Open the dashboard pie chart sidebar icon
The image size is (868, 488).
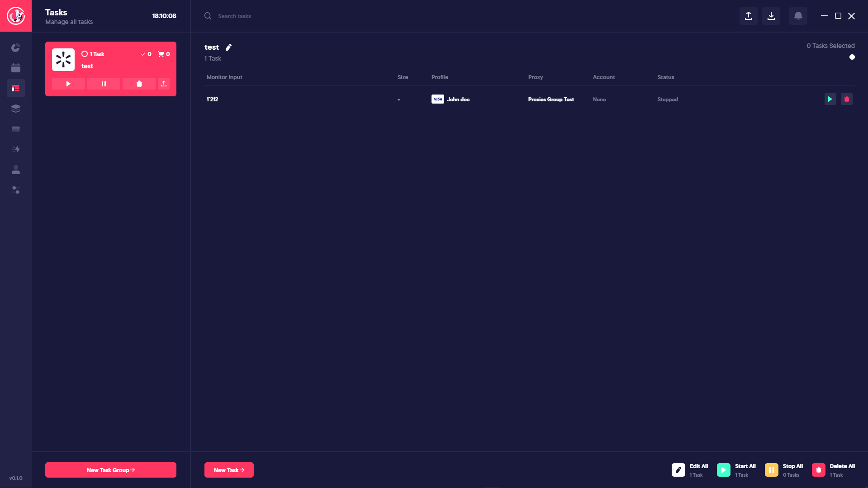(x=16, y=47)
